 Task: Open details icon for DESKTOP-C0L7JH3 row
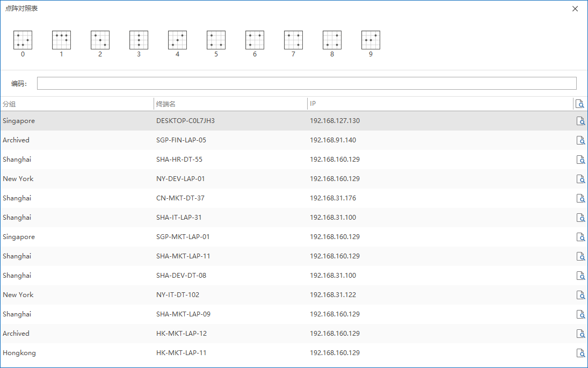coord(580,121)
